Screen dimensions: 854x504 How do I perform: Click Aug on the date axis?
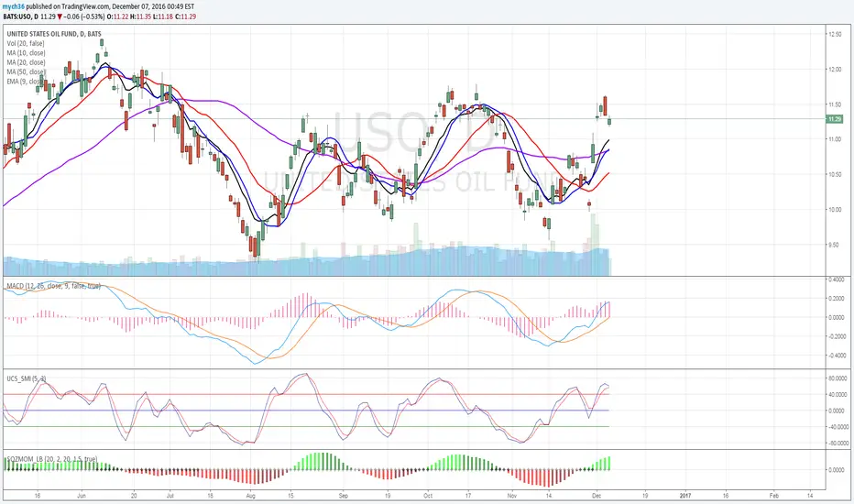pyautogui.click(x=250, y=496)
